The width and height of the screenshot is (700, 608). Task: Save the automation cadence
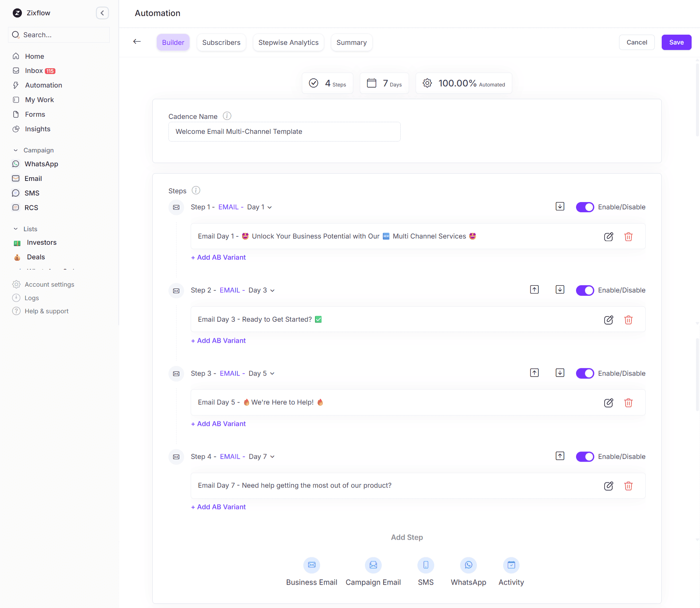click(x=676, y=42)
